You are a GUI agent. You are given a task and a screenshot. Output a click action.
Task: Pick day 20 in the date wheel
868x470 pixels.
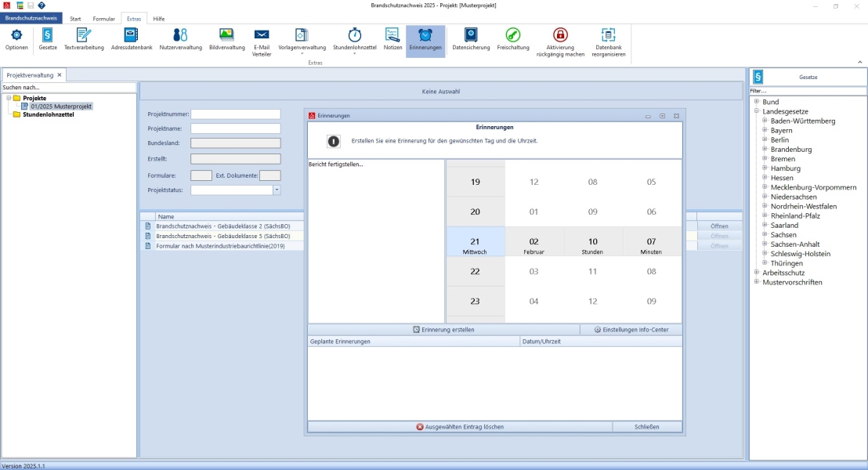pos(475,211)
